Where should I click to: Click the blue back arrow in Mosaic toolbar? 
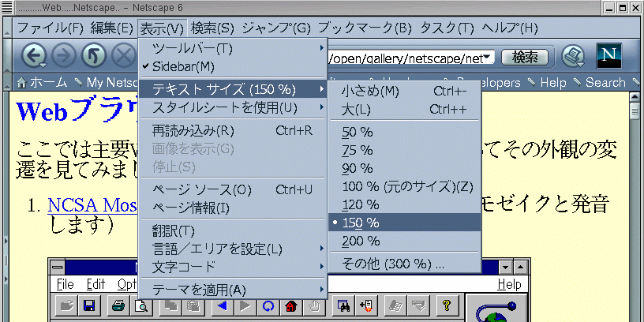tap(223, 305)
